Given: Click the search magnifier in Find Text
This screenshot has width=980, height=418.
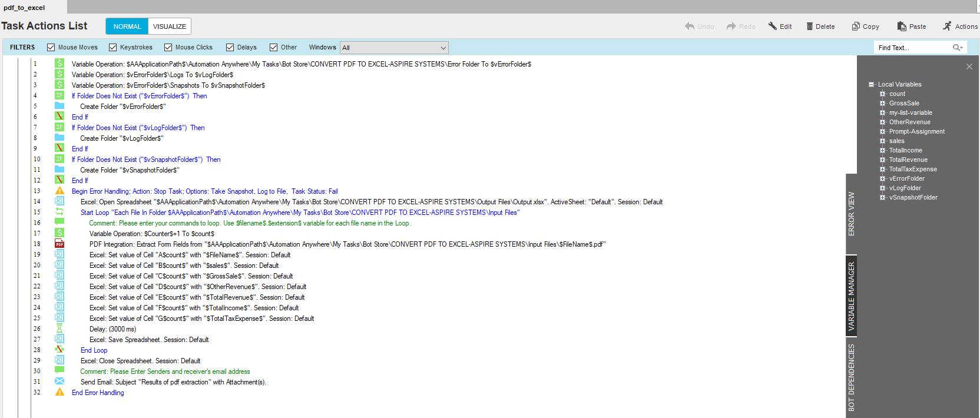Looking at the screenshot, I should point(958,47).
